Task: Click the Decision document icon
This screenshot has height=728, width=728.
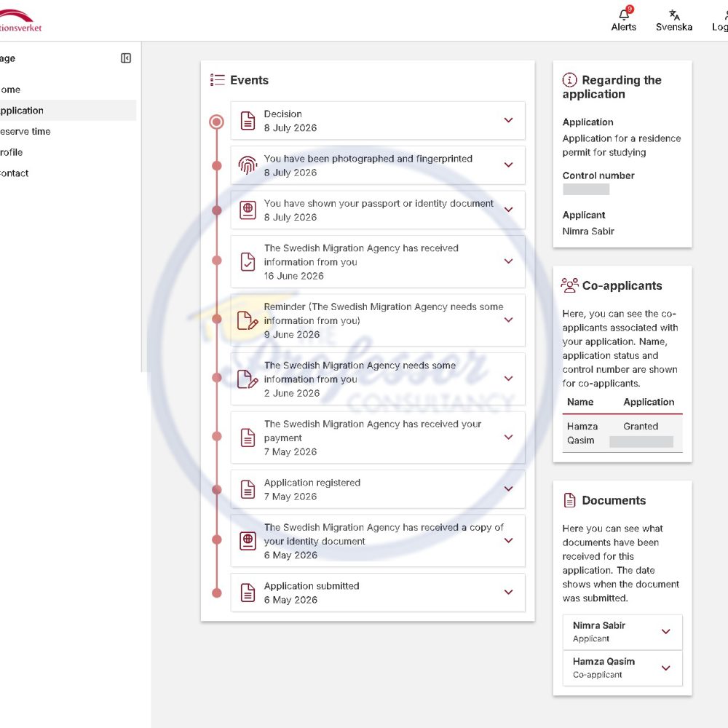Action: click(248, 121)
